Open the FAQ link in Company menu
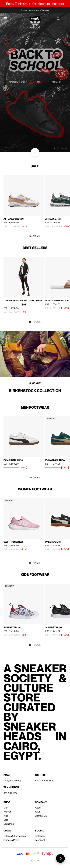Screen dimensions: 70x868 tap(37, 812)
